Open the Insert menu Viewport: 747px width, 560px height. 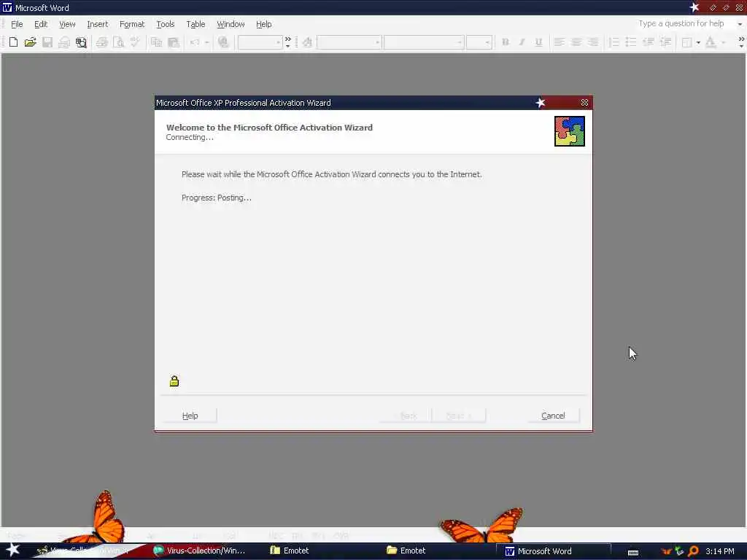97,24
